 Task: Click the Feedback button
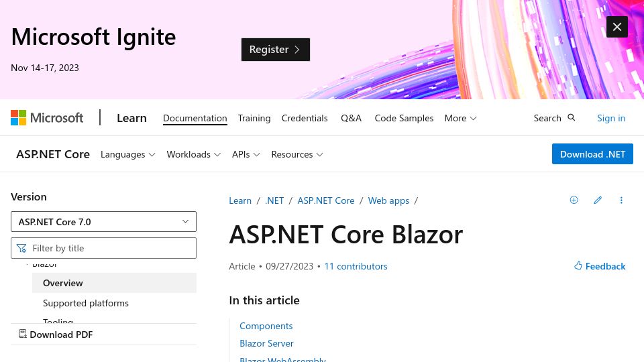point(600,266)
